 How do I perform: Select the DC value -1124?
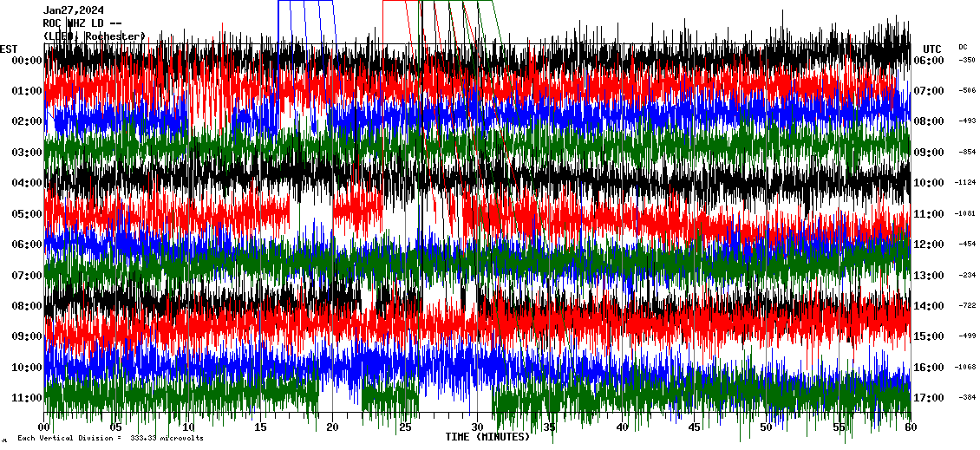[965, 183]
